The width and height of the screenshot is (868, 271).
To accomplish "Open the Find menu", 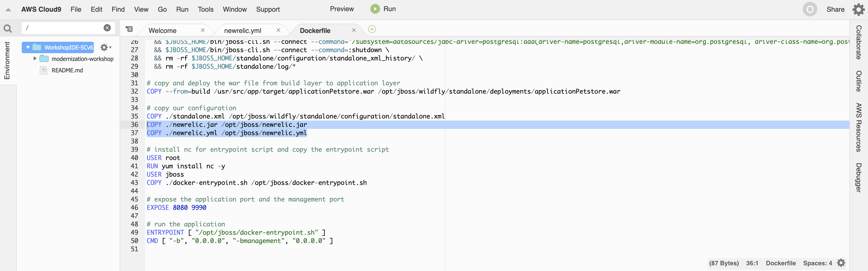I will [x=118, y=9].
